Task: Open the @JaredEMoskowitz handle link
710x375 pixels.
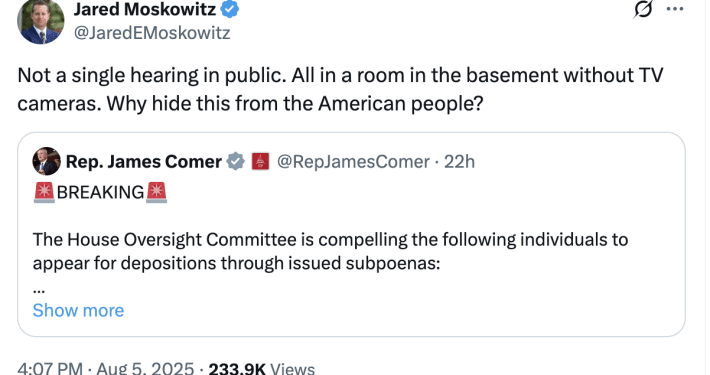Action: point(152,33)
